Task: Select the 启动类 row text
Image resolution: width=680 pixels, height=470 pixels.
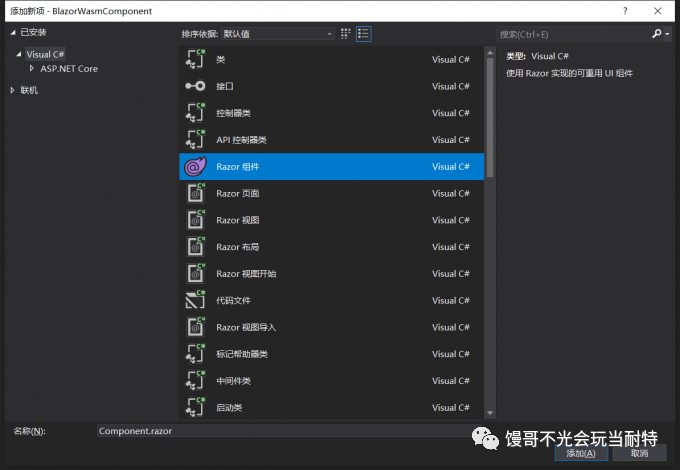Action: [x=229, y=408]
